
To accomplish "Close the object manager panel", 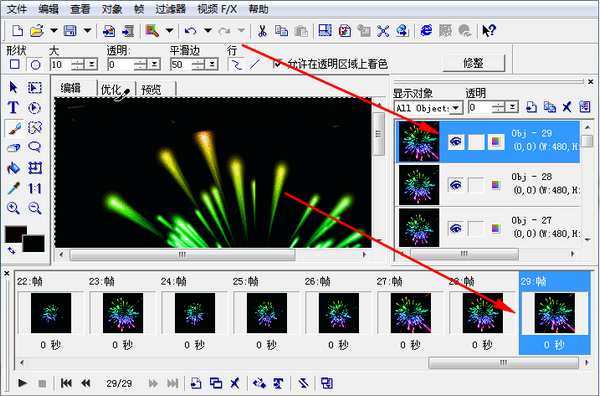I will coord(590,81).
